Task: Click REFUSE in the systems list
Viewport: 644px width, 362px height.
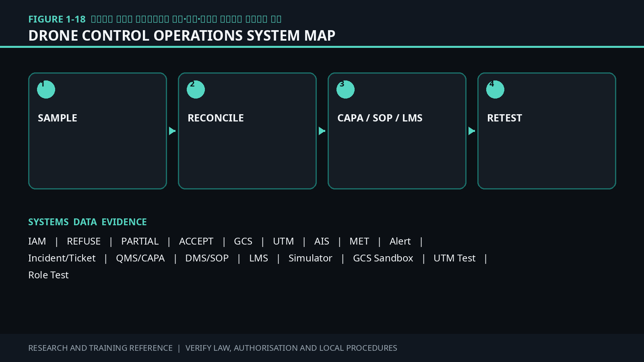Action: 84,241
